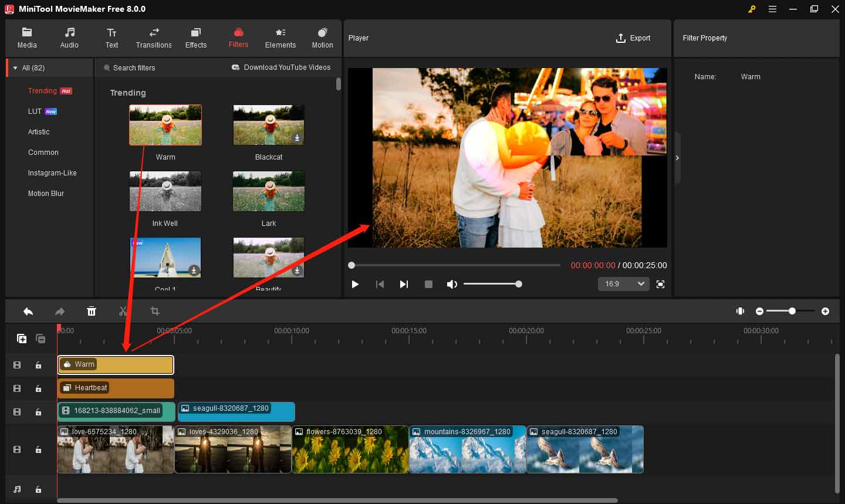Add a new track
The height and width of the screenshot is (504, 845).
22,339
